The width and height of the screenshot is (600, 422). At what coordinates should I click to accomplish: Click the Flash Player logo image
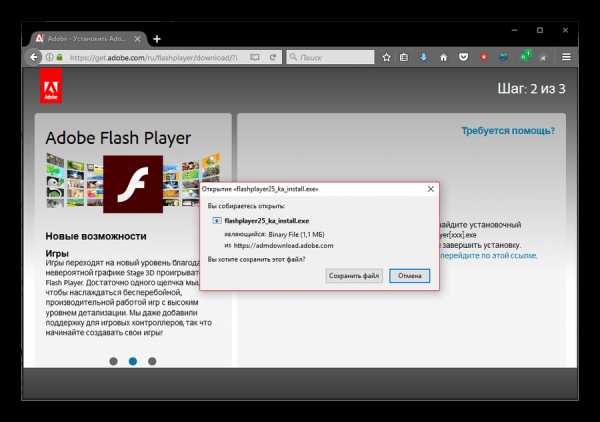133,184
